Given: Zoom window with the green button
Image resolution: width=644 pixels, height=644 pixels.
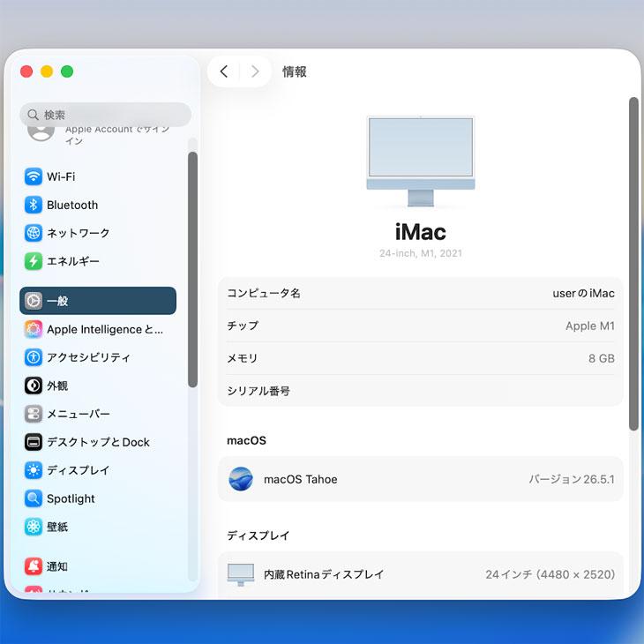Looking at the screenshot, I should (x=67, y=71).
